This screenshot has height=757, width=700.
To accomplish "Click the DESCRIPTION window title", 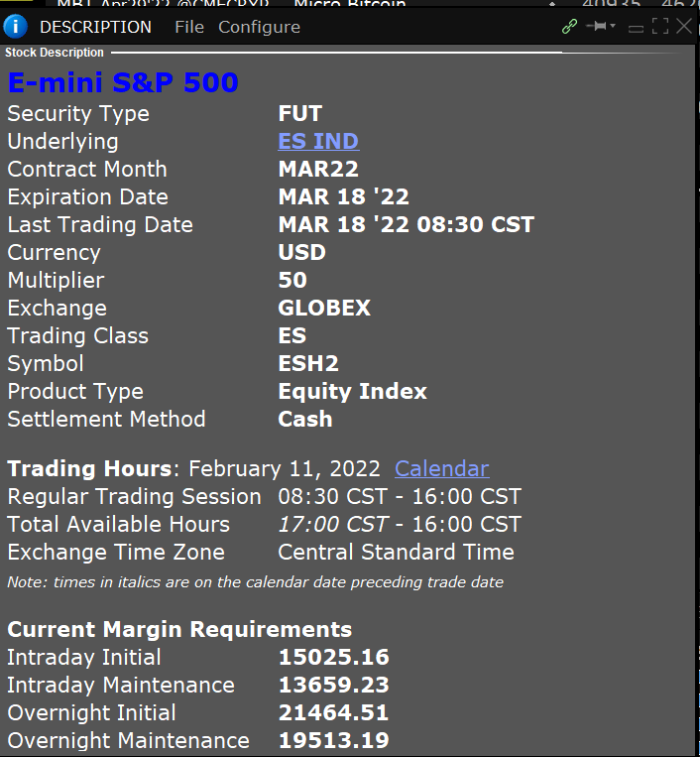I will click(x=95, y=27).
